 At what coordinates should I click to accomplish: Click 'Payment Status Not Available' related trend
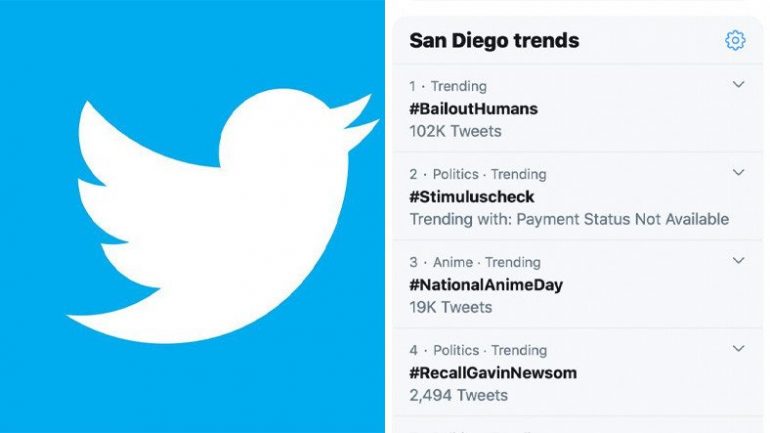click(x=623, y=219)
